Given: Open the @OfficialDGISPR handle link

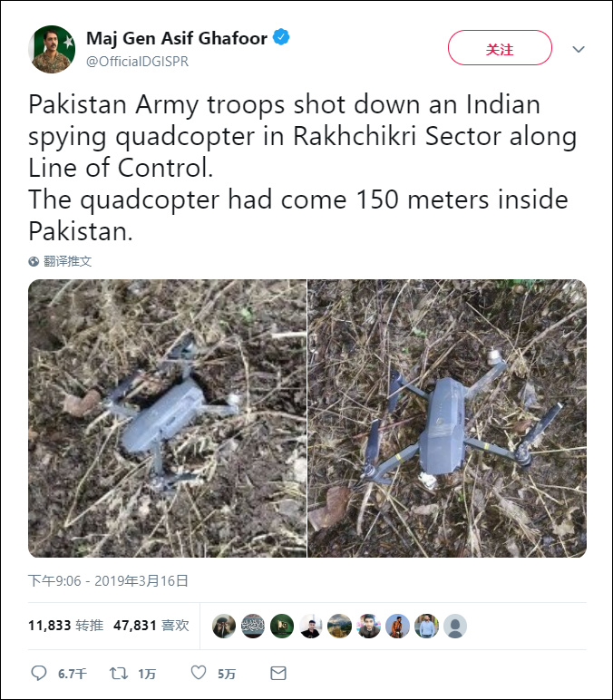Looking at the screenshot, I should (x=138, y=62).
